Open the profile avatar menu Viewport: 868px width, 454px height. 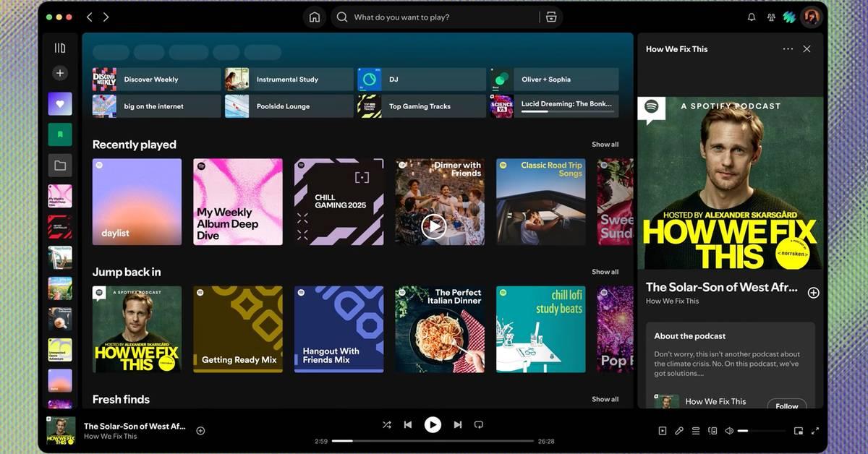point(812,17)
